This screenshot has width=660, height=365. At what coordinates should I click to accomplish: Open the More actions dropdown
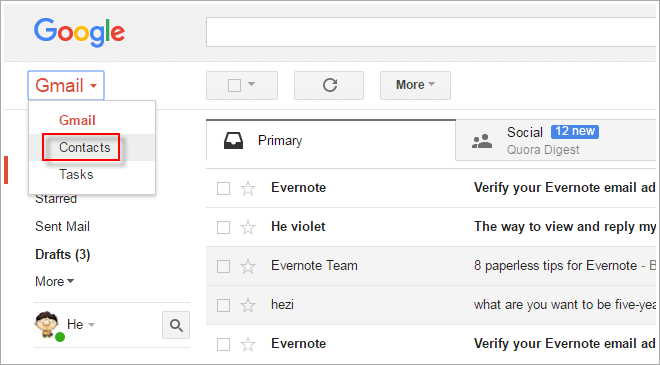point(415,85)
